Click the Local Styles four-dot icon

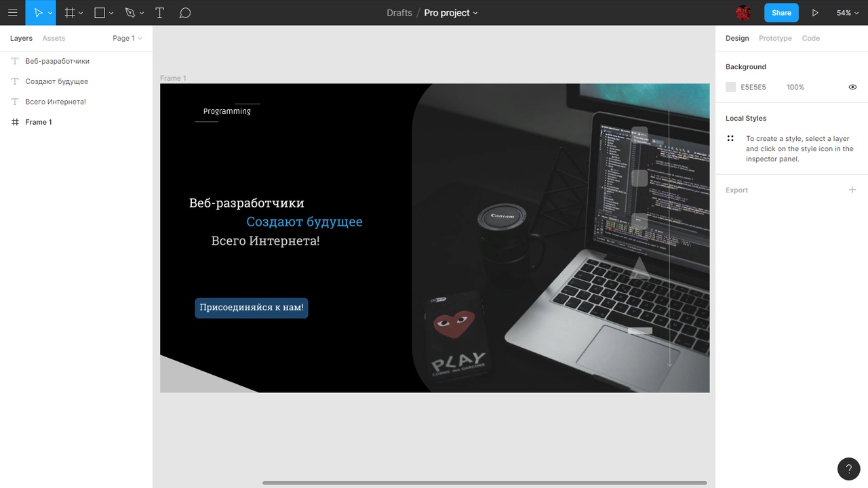730,138
